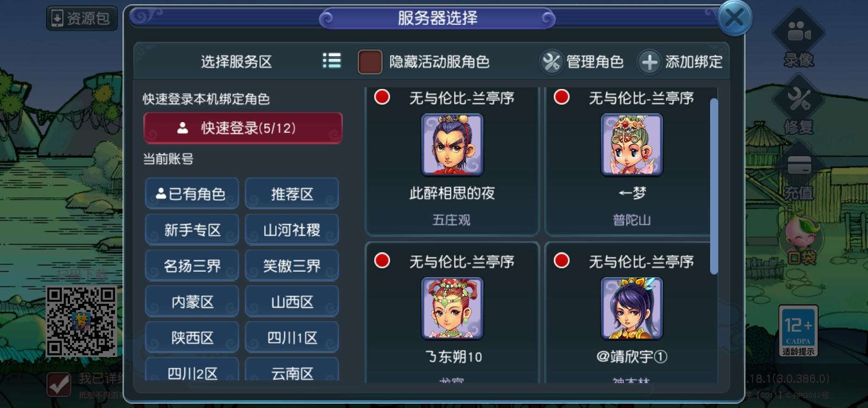The image size is (868, 408).
Task: Open the 已有角色 server category
Action: (192, 194)
